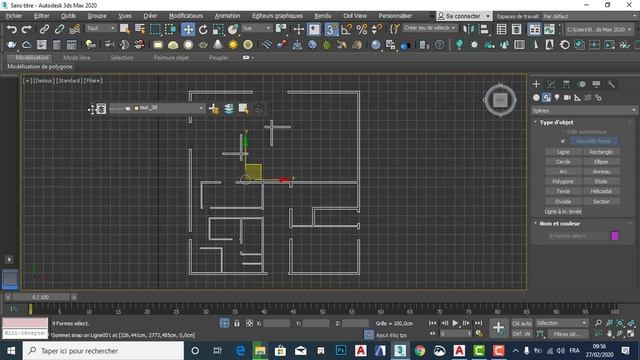Open the Rendu menu
The height and width of the screenshot is (360, 640).
point(322,16)
